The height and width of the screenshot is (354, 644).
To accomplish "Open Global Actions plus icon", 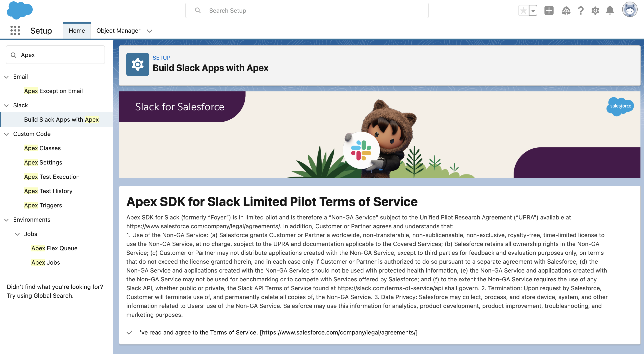I will tap(549, 11).
